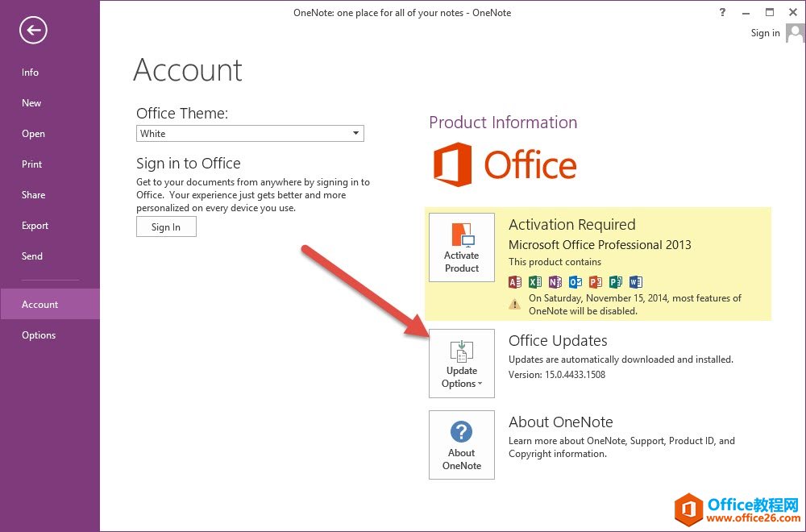Click the Activate Product button
This screenshot has height=532, width=806.
pyautogui.click(x=462, y=247)
